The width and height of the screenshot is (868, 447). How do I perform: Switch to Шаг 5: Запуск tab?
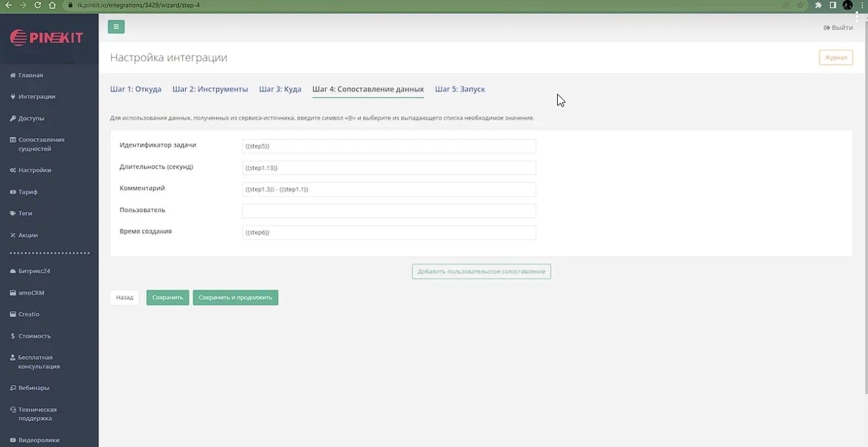pyautogui.click(x=460, y=89)
